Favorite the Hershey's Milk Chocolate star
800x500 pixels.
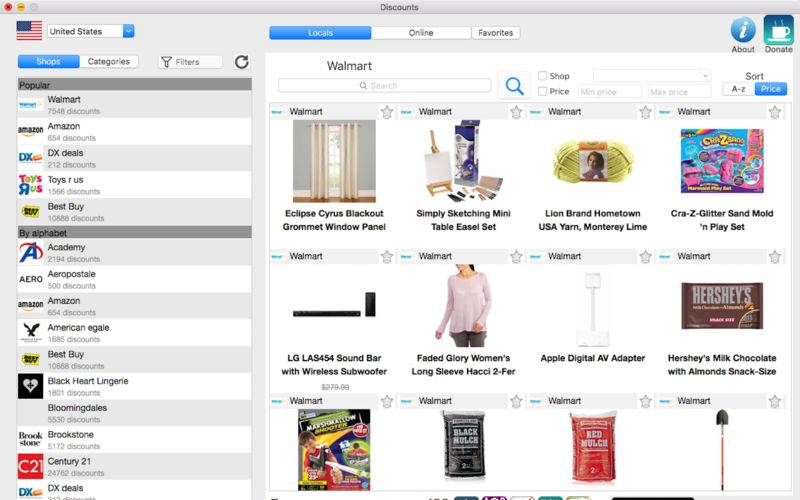pos(774,257)
